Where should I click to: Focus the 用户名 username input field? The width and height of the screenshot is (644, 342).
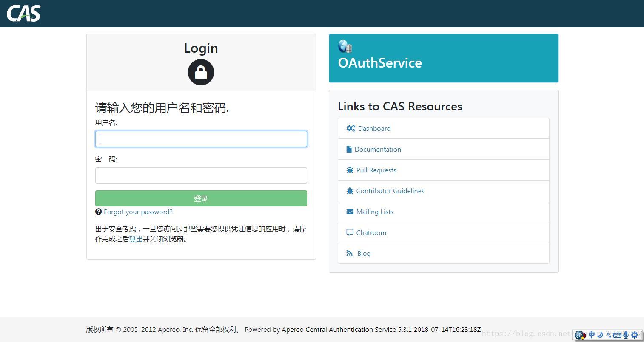tap(201, 139)
